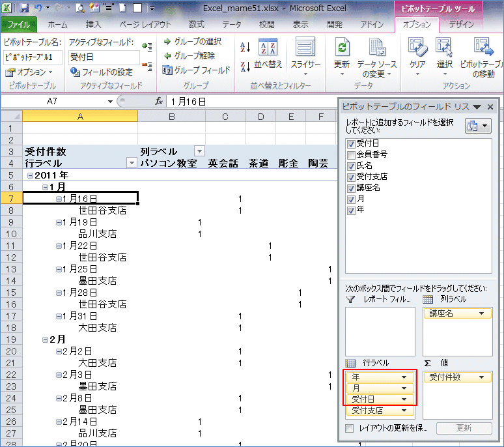Click the Undo icon in quick access toolbar
The width and height of the screenshot is (504, 447).
pos(38,8)
